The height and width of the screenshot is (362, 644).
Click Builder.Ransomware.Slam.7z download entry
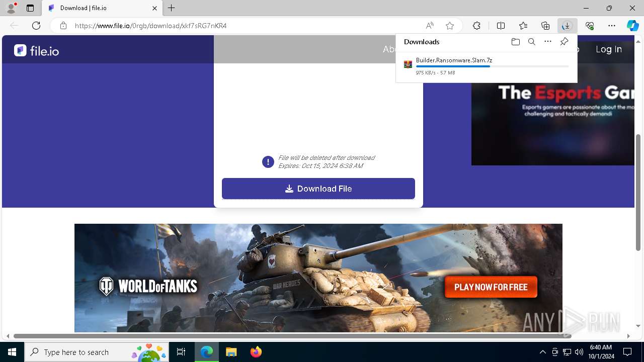point(486,66)
